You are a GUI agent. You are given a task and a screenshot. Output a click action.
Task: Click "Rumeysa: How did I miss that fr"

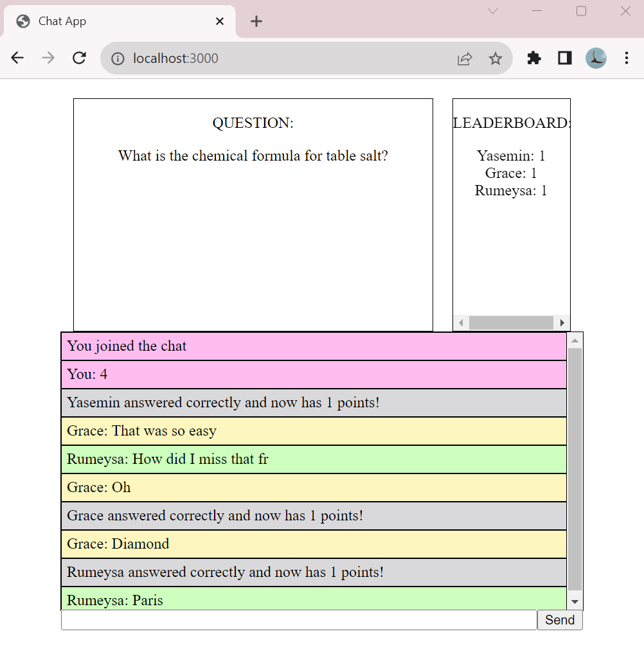click(x=314, y=459)
